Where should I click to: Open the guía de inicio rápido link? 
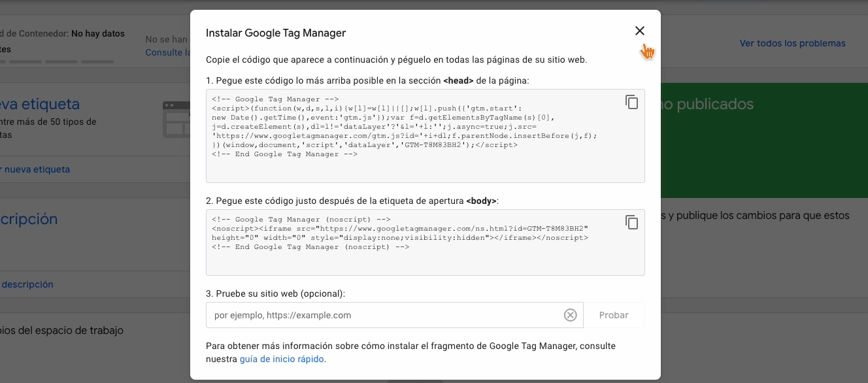pos(282,359)
